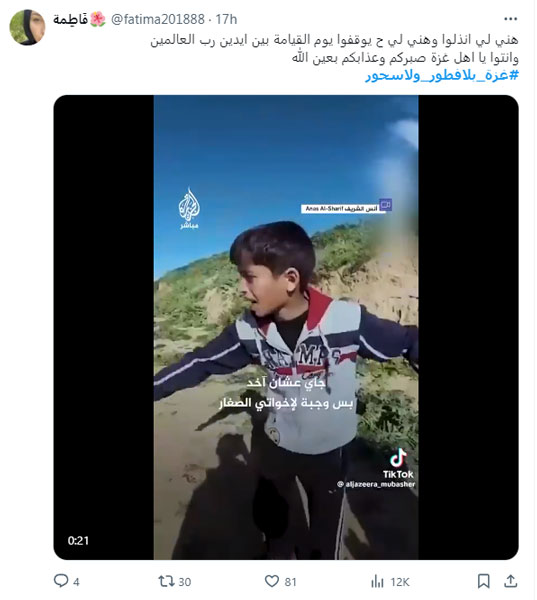Screen dimensions: 537x600
Task: Click the 12K views count
Action: click(400, 582)
